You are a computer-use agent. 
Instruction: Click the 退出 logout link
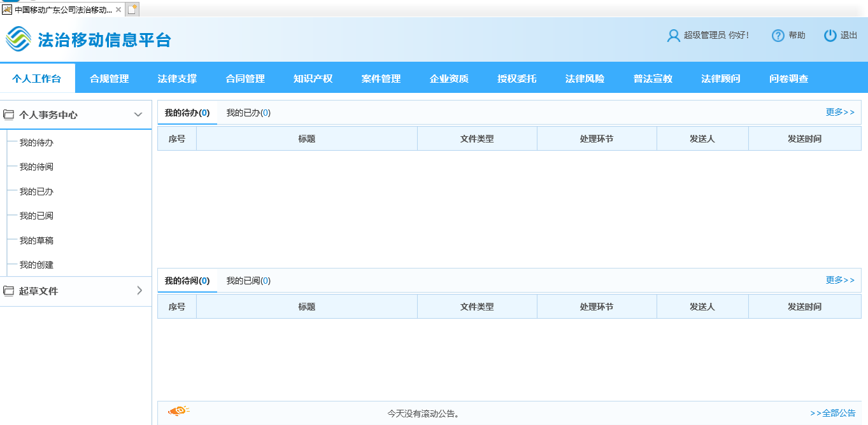(849, 36)
